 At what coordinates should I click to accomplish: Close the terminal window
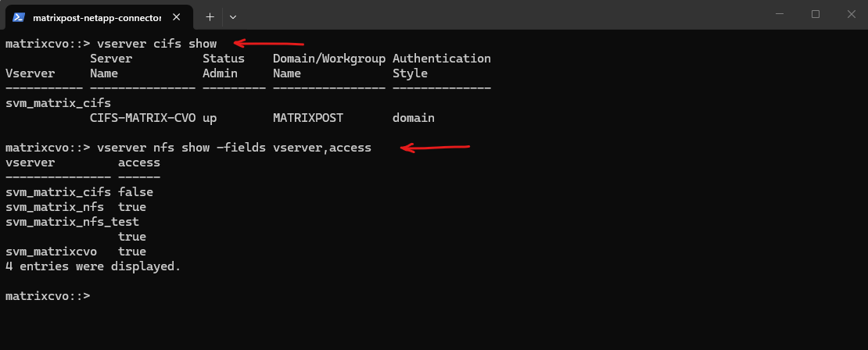(851, 14)
